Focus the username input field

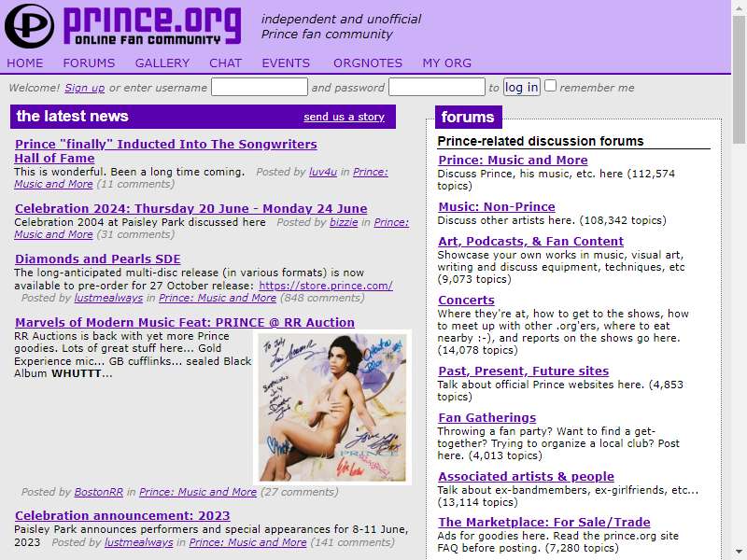[x=260, y=87]
